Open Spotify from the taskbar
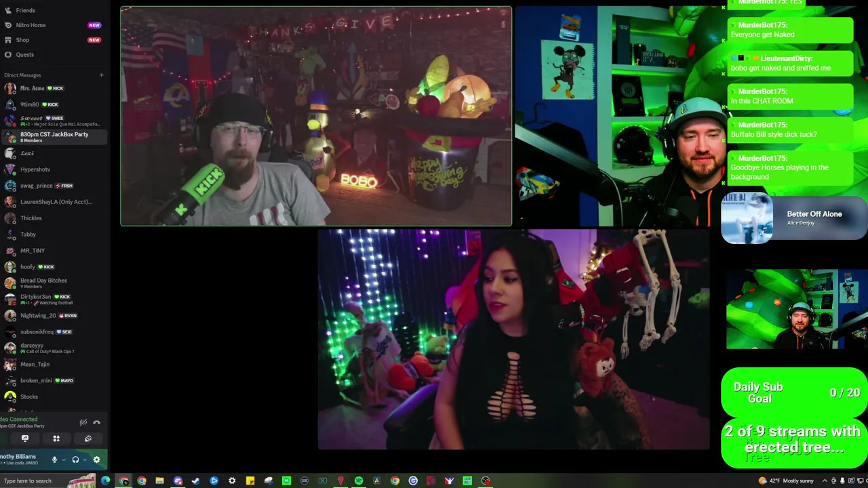This screenshot has width=868, height=488. (359, 481)
